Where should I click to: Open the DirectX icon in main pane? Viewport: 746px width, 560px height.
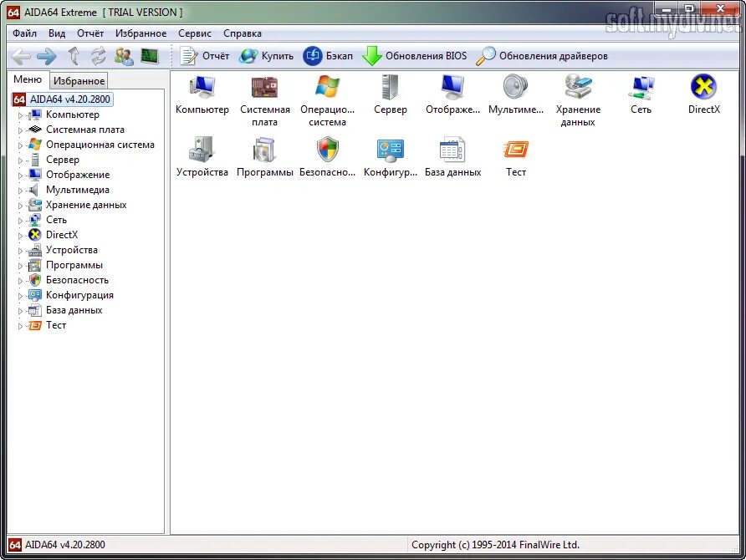pos(703,88)
